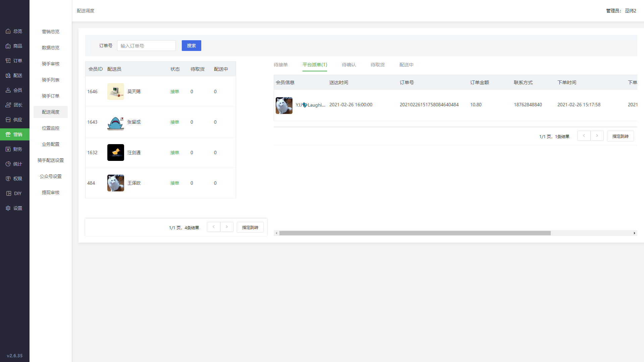Select the 统计 statistics pie icon

[x=8, y=164]
